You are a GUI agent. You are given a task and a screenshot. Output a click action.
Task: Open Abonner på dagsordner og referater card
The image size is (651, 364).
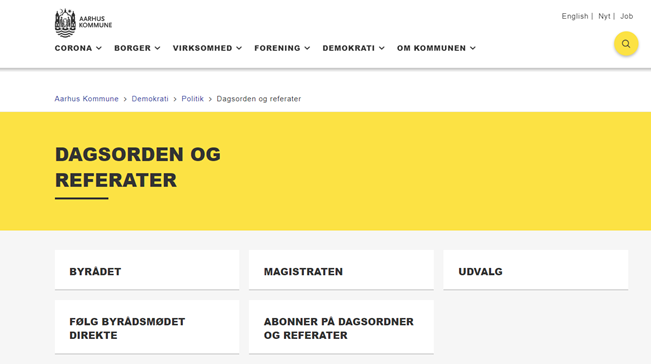tap(341, 327)
